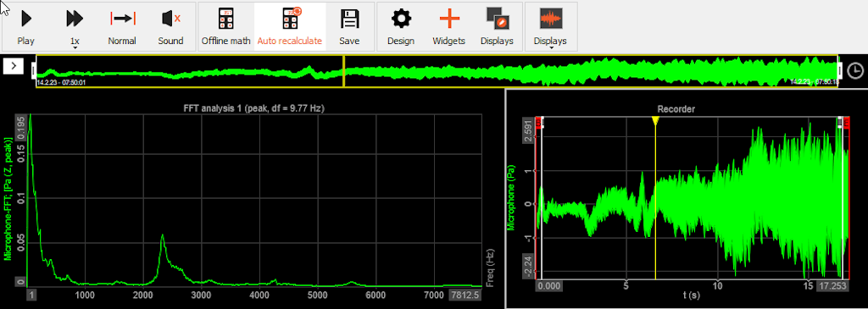Save the data file

349,26
